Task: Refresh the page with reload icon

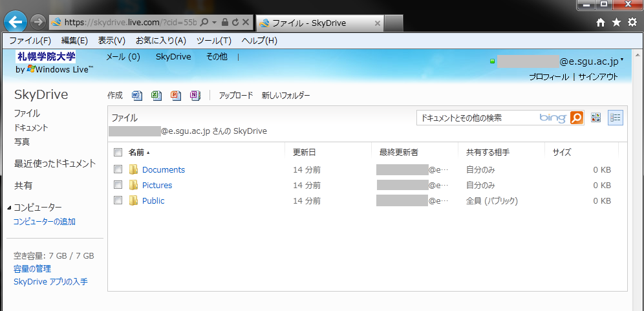Action: pos(235,22)
